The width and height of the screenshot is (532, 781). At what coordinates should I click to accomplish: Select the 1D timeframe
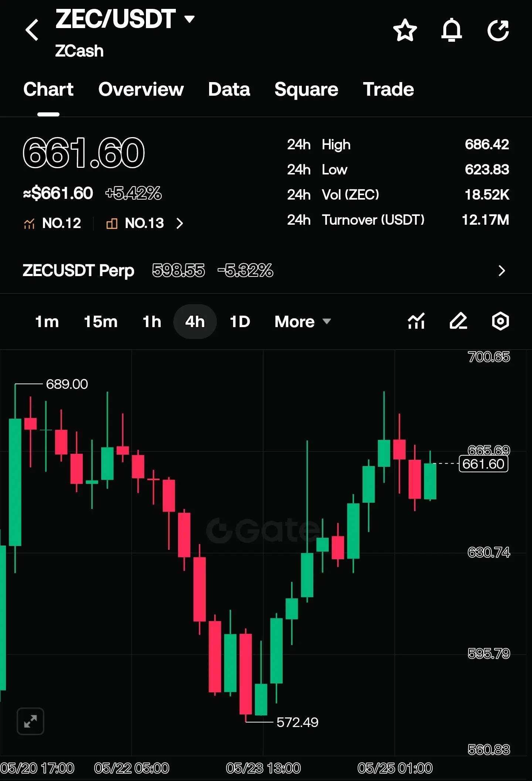click(240, 322)
